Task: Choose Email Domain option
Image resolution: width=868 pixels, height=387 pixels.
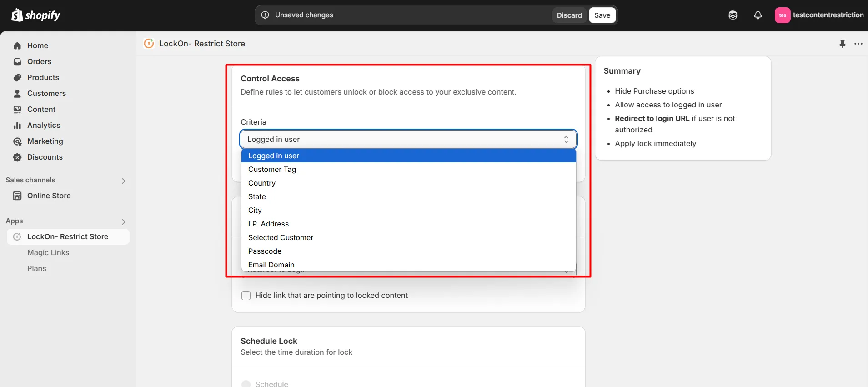Action: point(408,265)
